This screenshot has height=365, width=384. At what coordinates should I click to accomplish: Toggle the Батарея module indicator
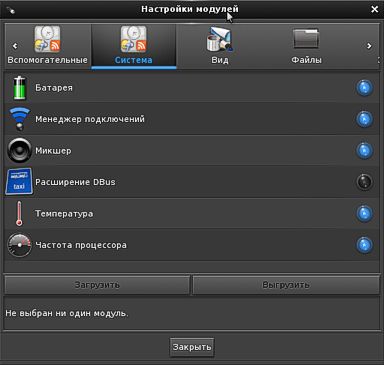[x=364, y=88]
